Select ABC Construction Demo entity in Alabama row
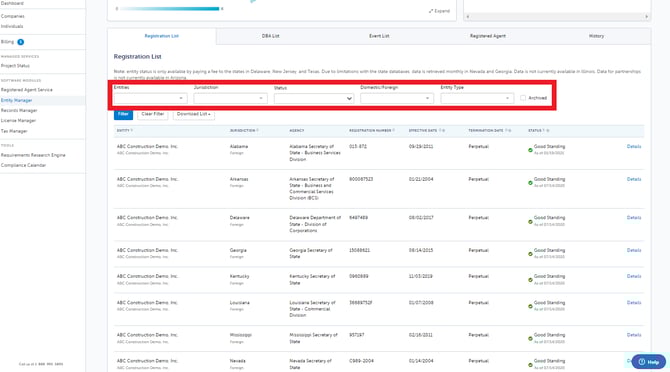This screenshot has height=372, width=670. [147, 146]
